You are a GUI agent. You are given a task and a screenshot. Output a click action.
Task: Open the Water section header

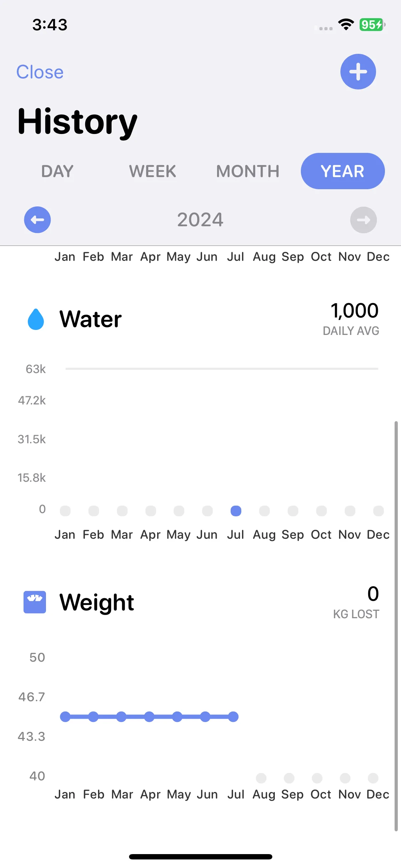(x=91, y=319)
